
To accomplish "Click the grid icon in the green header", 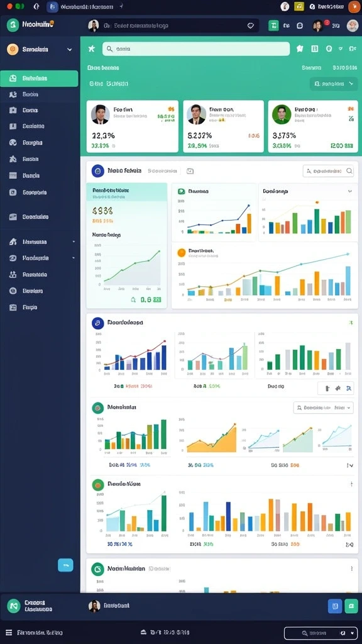I will [315, 49].
